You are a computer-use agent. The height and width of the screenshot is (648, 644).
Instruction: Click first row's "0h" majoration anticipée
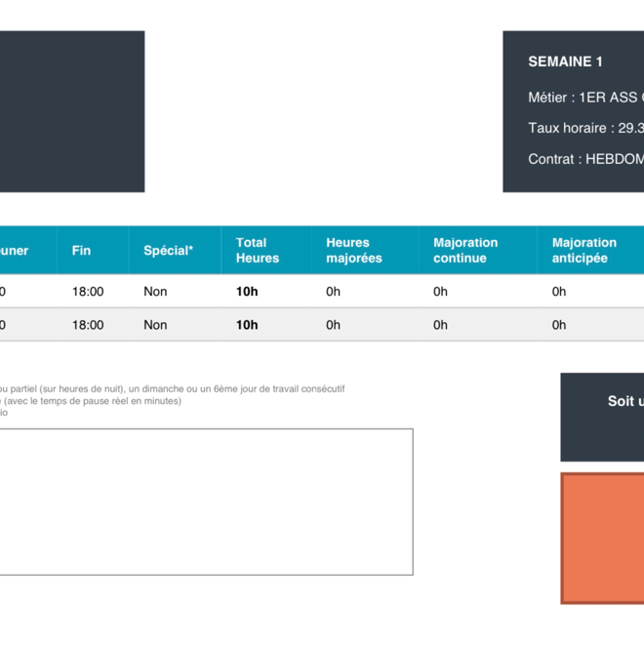pyautogui.click(x=559, y=292)
